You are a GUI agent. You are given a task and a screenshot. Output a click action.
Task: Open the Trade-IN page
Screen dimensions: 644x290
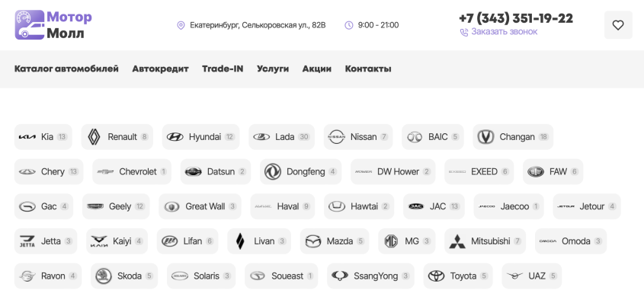pos(223,69)
